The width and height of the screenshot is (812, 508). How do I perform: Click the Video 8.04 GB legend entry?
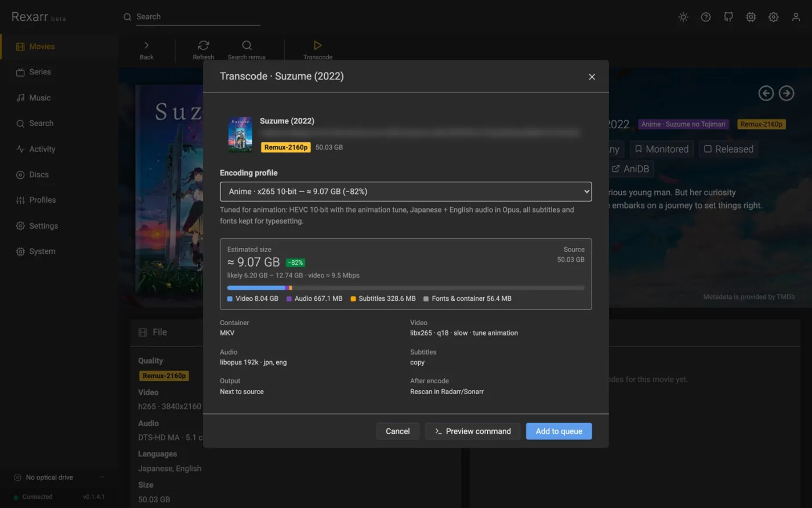253,298
